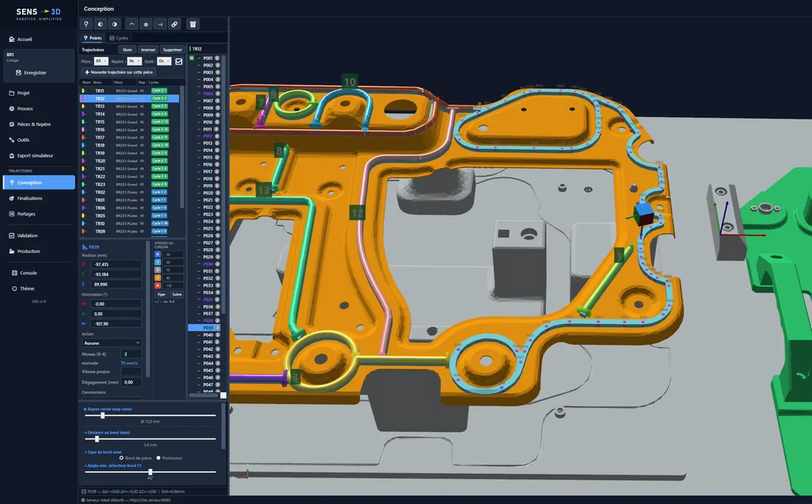Viewport: 812px width, 504px height.
Task: Click the circle center toolbar icon
Action: click(x=146, y=25)
